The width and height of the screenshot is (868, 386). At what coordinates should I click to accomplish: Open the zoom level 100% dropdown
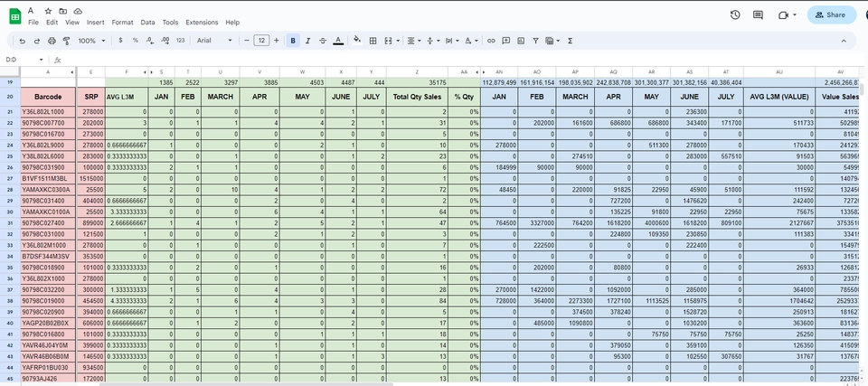91,41
